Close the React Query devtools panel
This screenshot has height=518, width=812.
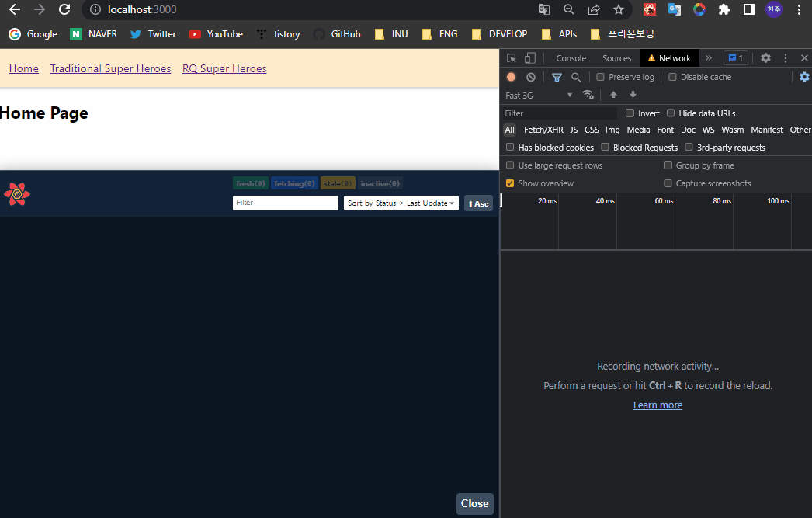[x=475, y=503]
